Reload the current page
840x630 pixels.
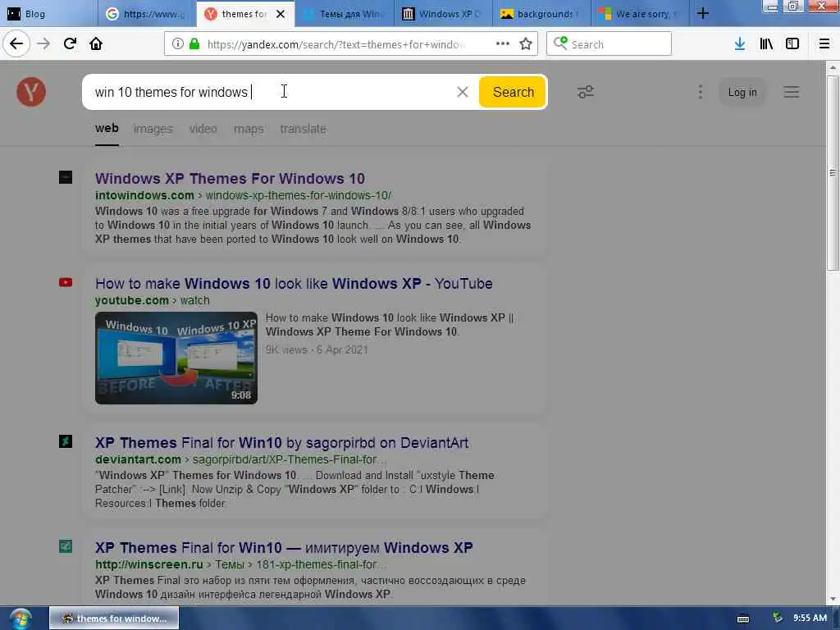[70, 44]
